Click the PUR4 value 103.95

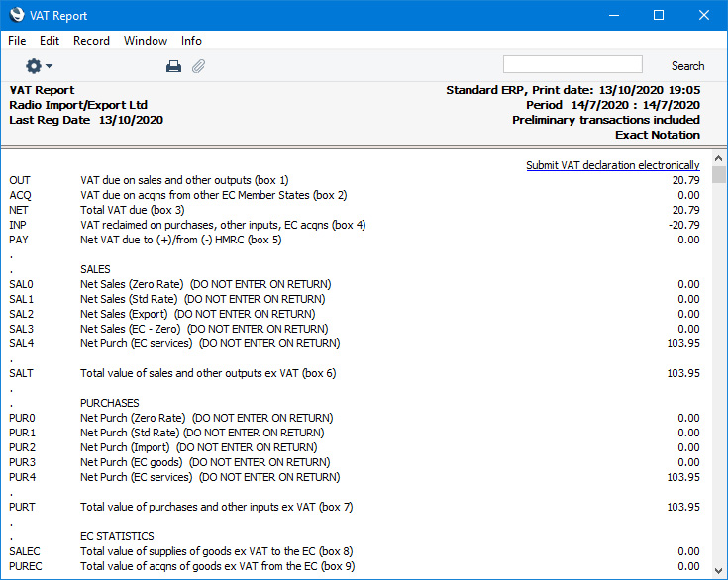point(683,477)
